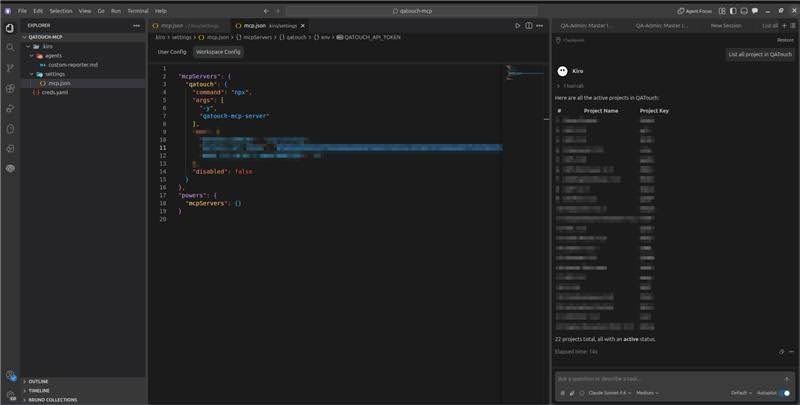Collapse the QATOUCH-MCP root folder

coord(25,37)
